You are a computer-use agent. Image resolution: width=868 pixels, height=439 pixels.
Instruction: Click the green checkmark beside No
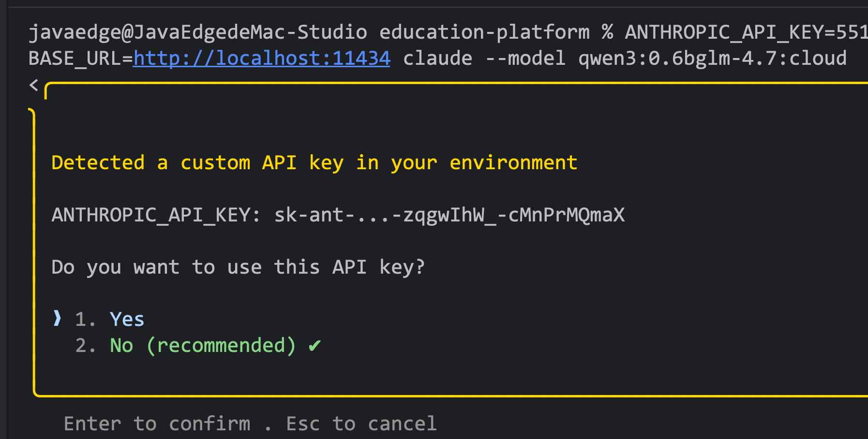pos(314,346)
